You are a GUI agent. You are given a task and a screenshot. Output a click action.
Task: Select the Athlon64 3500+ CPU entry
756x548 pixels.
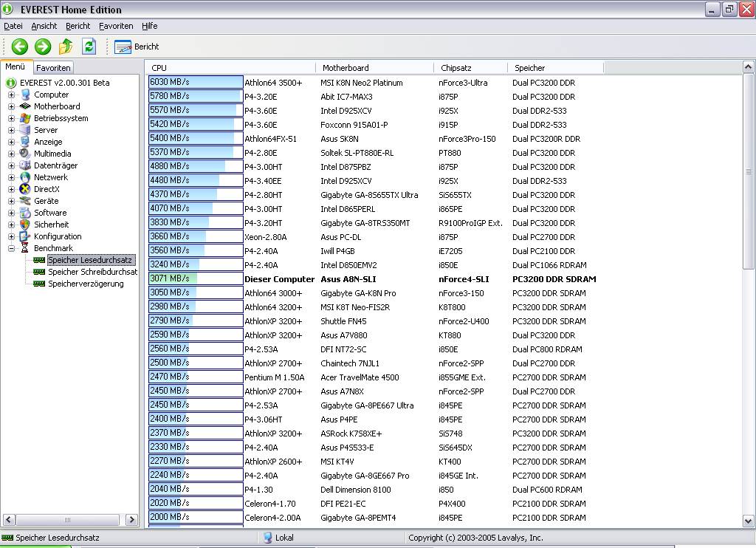273,83
